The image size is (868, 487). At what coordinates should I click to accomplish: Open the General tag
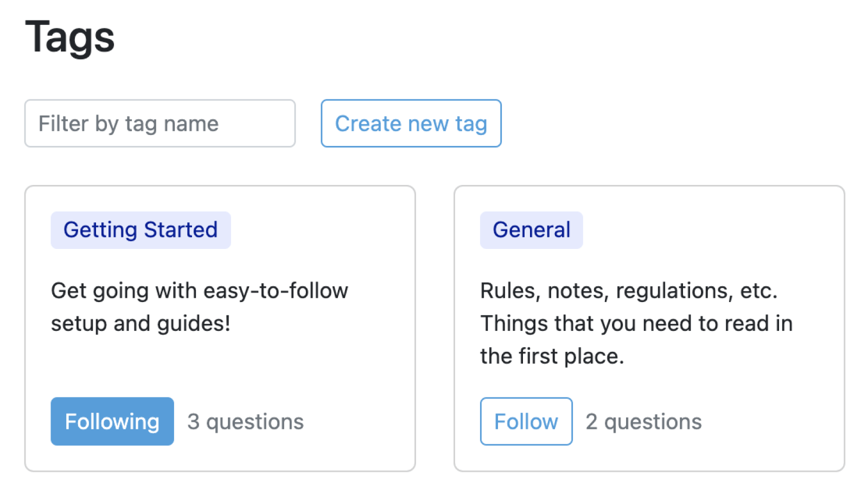pyautogui.click(x=531, y=230)
